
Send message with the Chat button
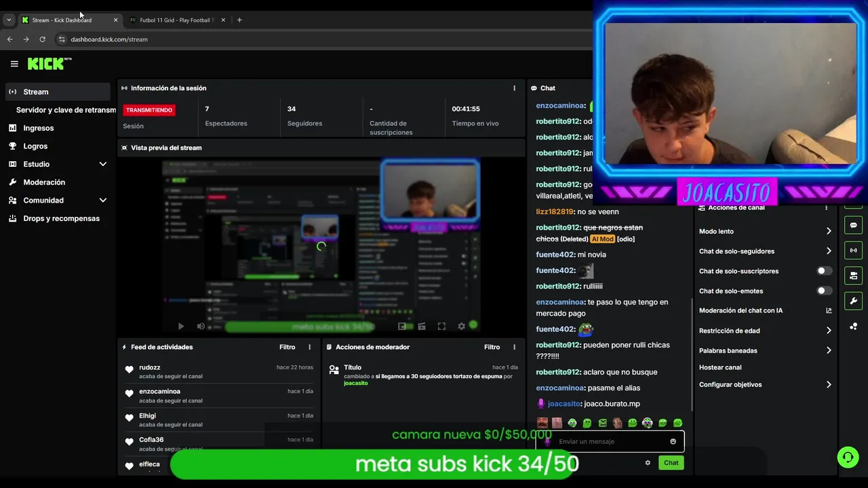[671, 463]
